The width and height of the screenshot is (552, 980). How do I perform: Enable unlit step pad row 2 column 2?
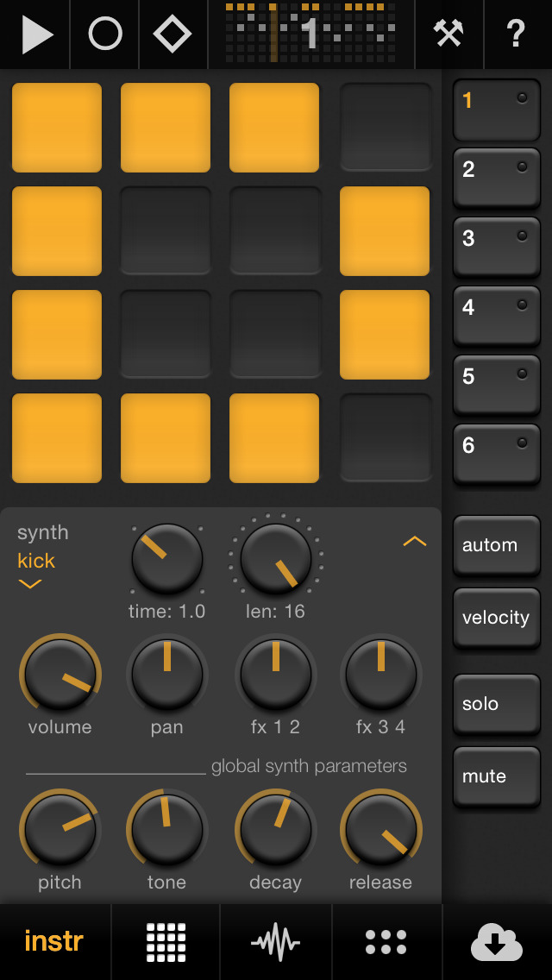166,231
